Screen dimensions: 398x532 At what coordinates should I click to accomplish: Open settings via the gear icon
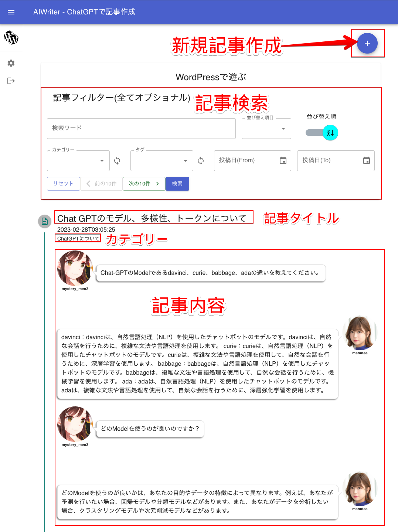11,63
